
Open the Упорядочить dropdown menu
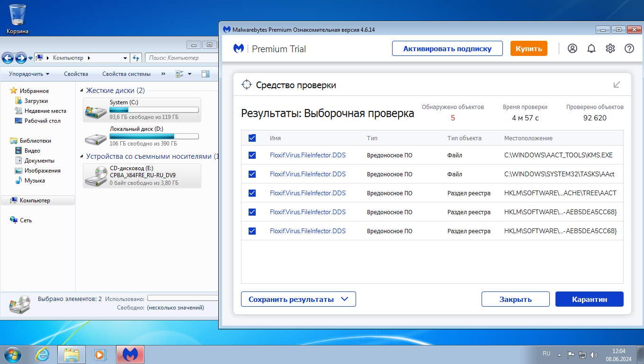[x=29, y=74]
